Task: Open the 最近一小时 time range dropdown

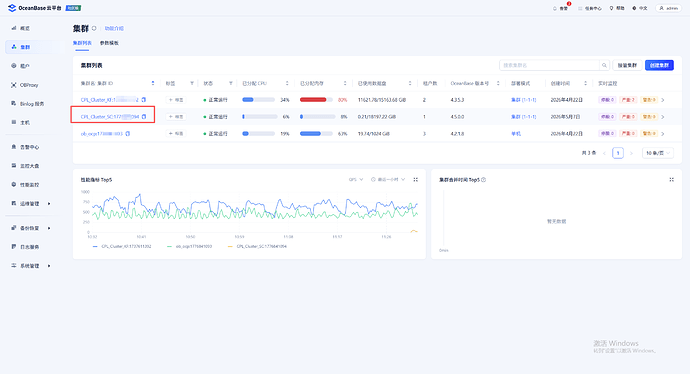Action: [x=388, y=180]
